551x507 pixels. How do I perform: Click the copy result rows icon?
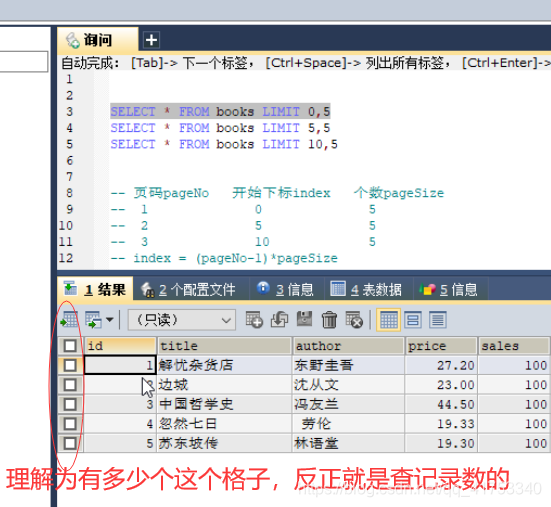pyautogui.click(x=93, y=320)
